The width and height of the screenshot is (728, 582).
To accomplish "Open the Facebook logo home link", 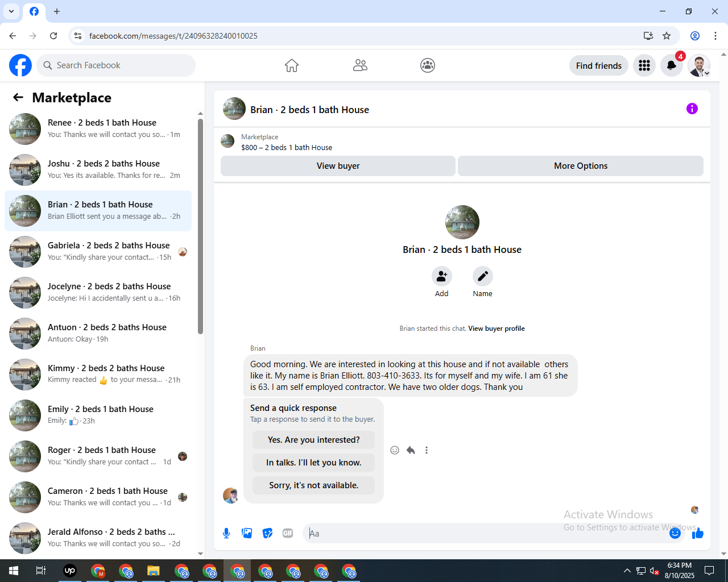I will pyautogui.click(x=20, y=65).
